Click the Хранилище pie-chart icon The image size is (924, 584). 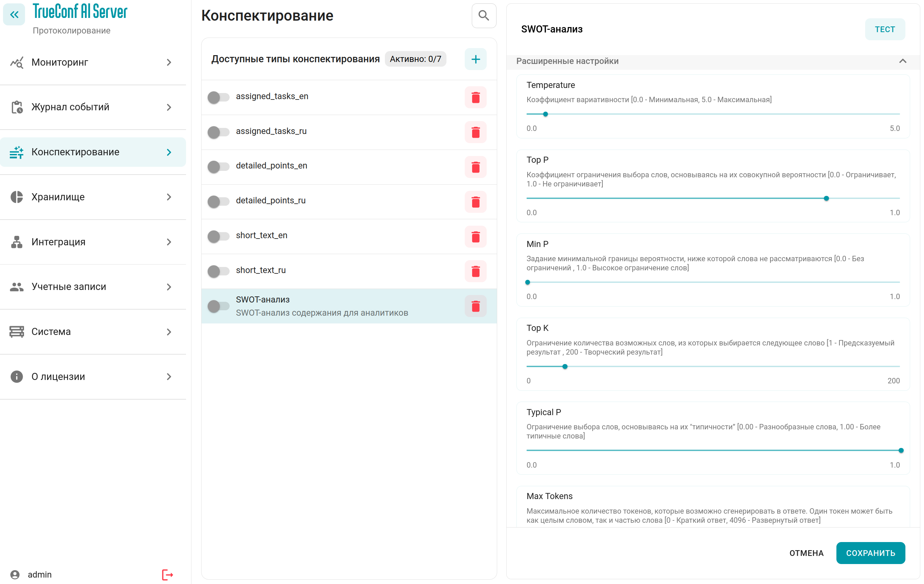coord(17,197)
